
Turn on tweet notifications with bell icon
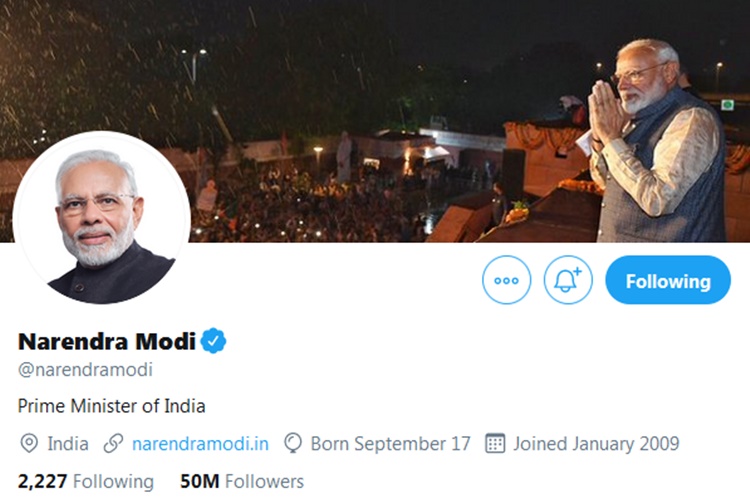[568, 280]
